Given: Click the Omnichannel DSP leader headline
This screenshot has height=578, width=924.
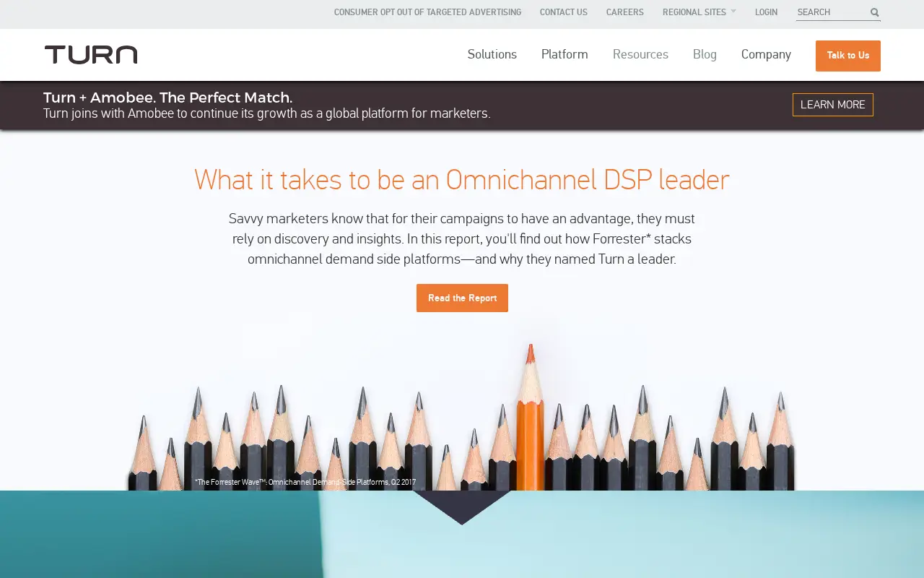Looking at the screenshot, I should click(462, 180).
